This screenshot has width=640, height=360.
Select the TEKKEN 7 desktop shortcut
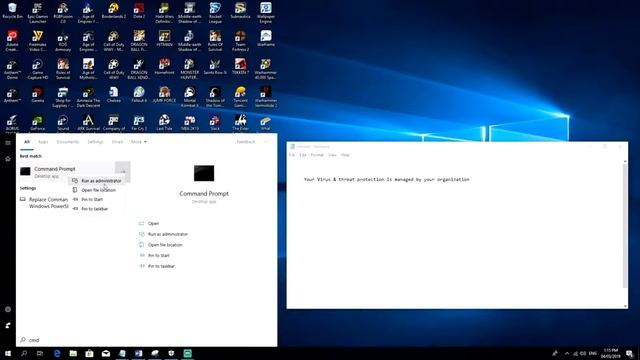240,67
